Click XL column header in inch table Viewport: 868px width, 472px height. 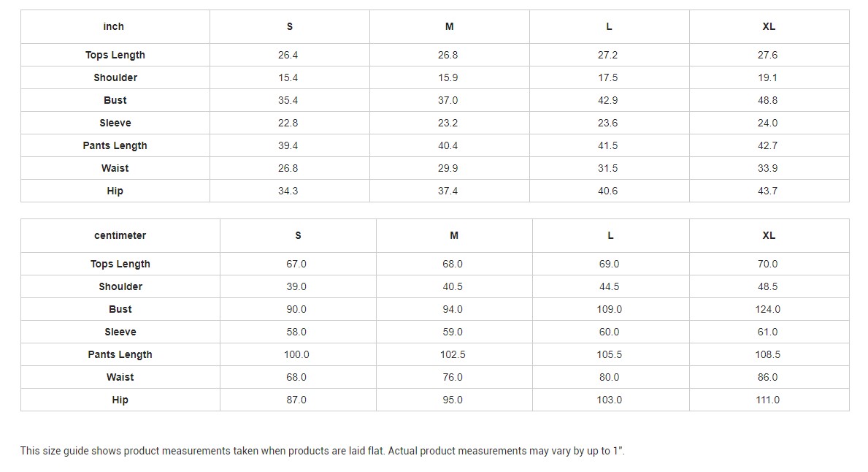(769, 26)
